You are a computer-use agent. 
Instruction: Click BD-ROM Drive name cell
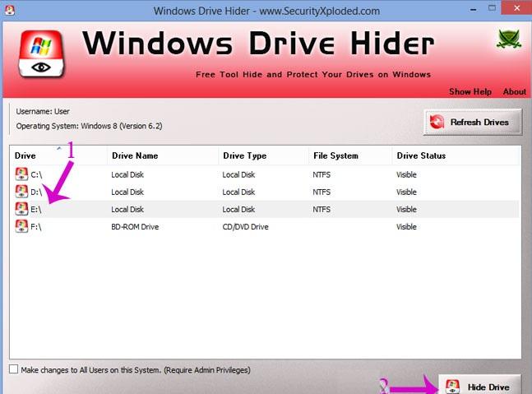[135, 227]
